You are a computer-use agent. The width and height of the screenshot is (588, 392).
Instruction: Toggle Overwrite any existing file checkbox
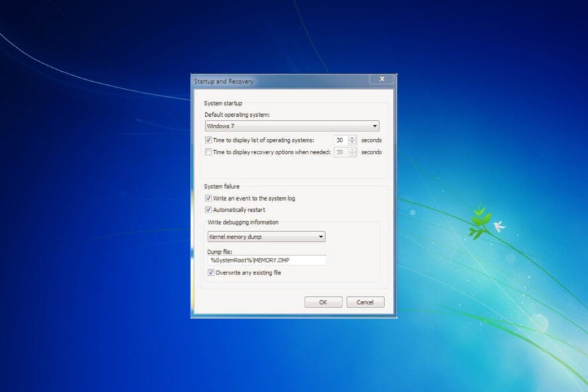[211, 272]
